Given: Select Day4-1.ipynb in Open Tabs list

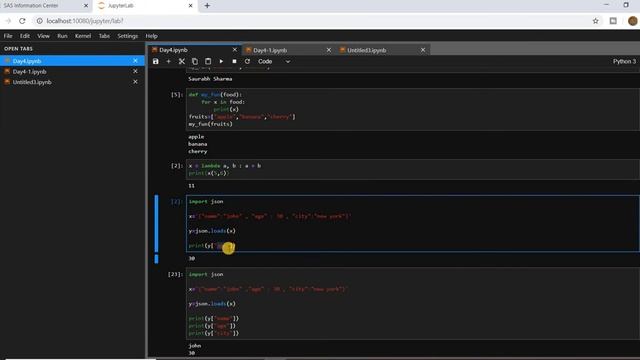Looking at the screenshot, I should [72, 71].
